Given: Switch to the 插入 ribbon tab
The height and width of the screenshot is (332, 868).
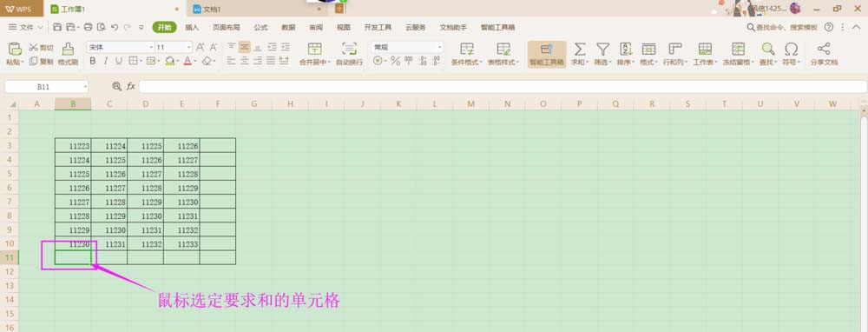Looking at the screenshot, I should tap(192, 27).
